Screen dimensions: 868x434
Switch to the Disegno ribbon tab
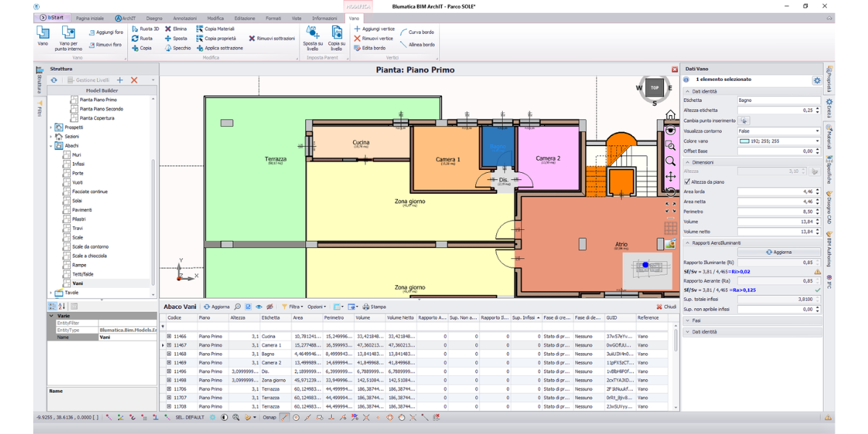click(154, 17)
